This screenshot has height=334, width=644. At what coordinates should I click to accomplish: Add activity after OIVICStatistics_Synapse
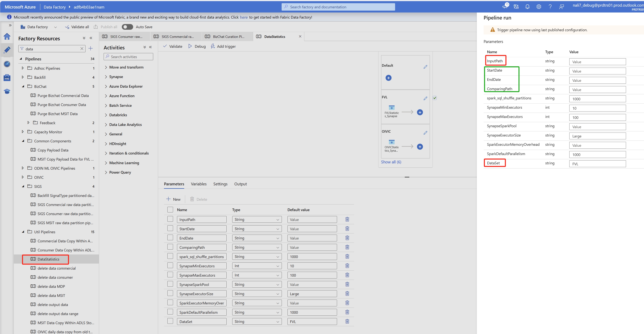[420, 147]
